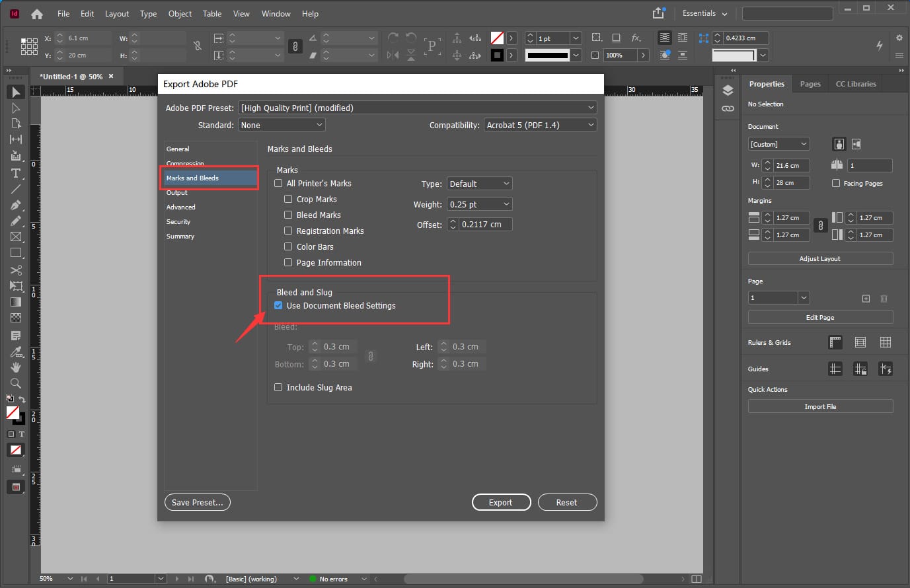This screenshot has height=588, width=910.
Task: Open the fx effects icon
Action: point(636,38)
